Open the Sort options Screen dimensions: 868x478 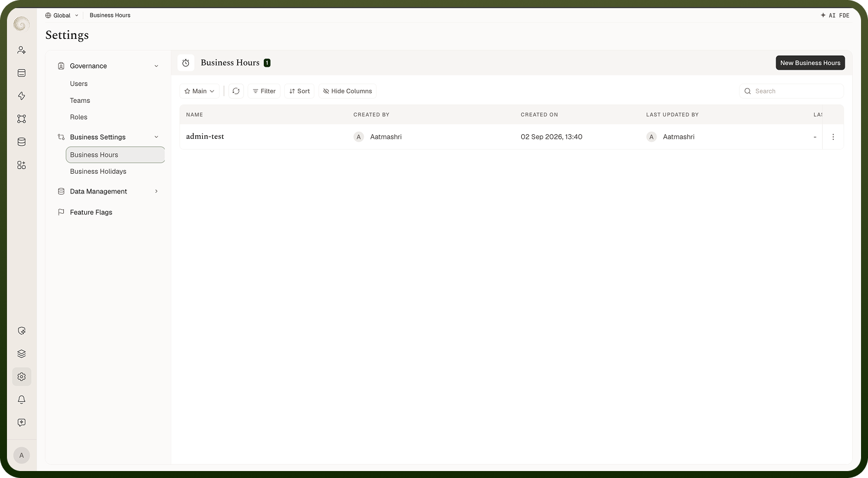[300, 91]
